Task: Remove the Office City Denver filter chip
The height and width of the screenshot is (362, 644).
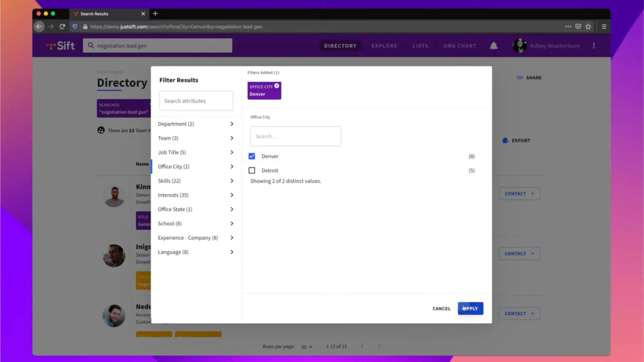Action: tap(277, 86)
